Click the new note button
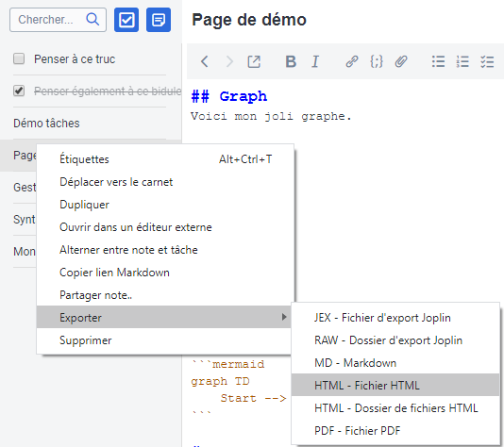 tap(159, 20)
